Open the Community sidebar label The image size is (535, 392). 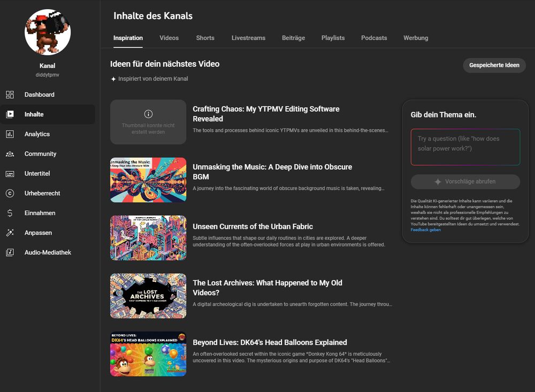(x=40, y=154)
